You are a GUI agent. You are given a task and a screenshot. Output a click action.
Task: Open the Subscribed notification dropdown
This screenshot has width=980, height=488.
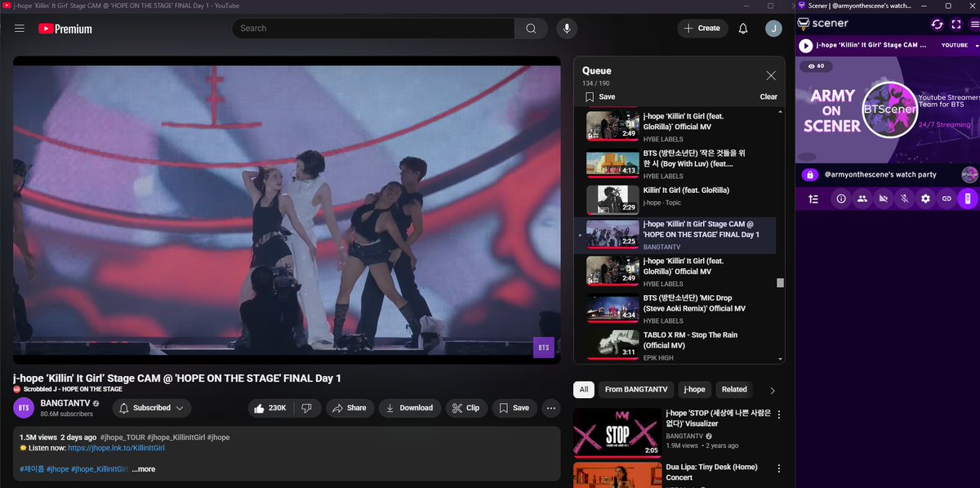150,408
